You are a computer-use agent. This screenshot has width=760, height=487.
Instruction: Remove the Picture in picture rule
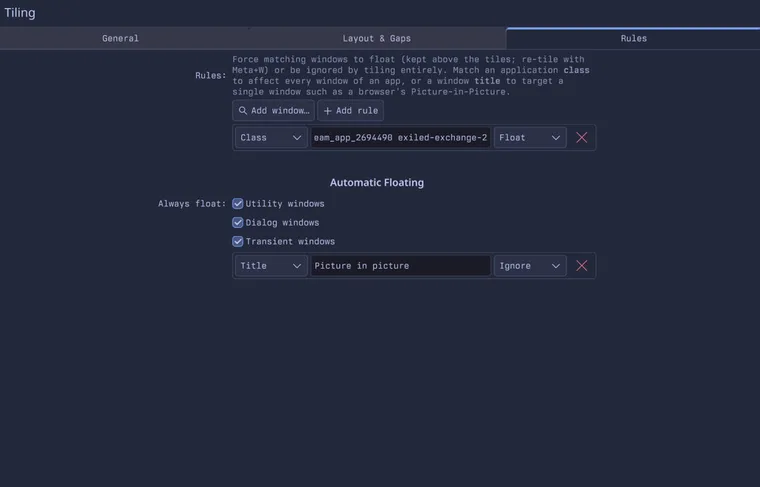582,266
